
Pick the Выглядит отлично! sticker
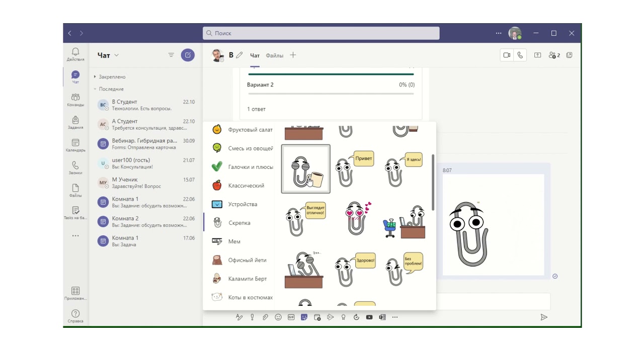tap(305, 218)
